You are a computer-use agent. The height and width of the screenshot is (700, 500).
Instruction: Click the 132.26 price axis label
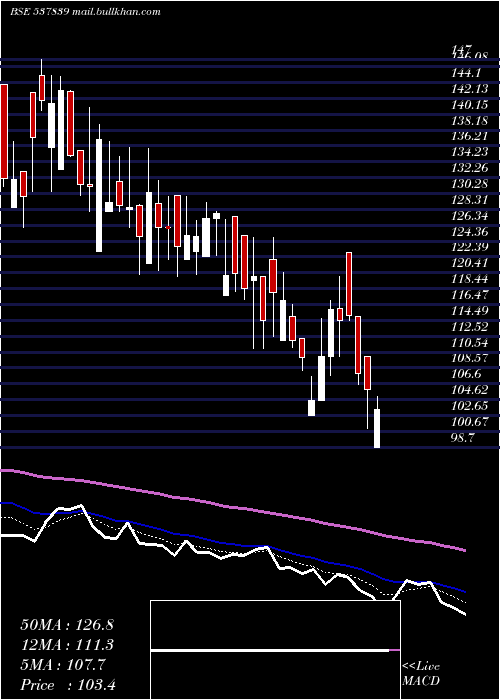pyautogui.click(x=470, y=168)
